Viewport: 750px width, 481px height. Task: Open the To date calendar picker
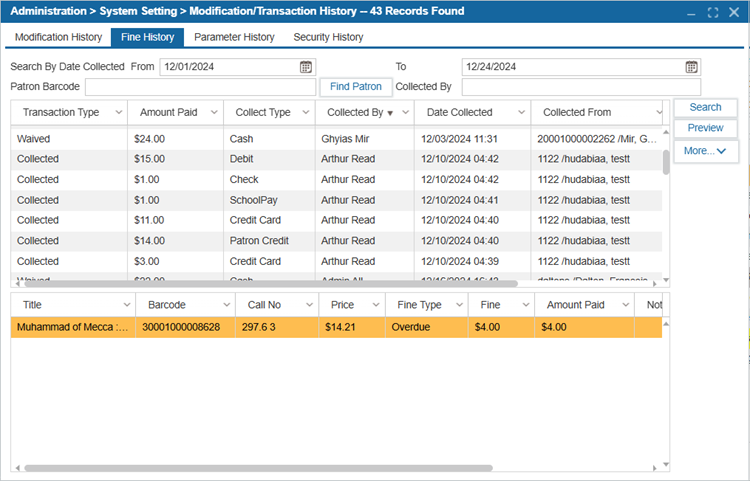click(x=691, y=67)
